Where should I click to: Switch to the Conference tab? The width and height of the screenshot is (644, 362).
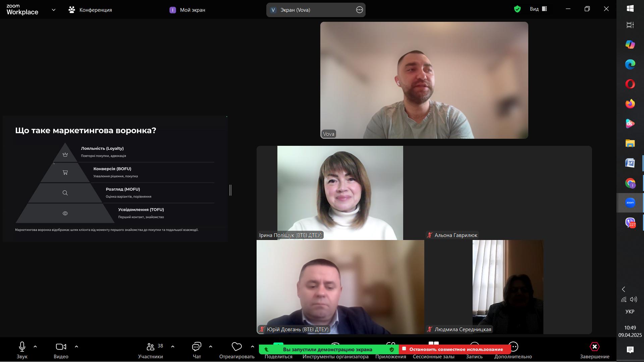click(x=90, y=10)
